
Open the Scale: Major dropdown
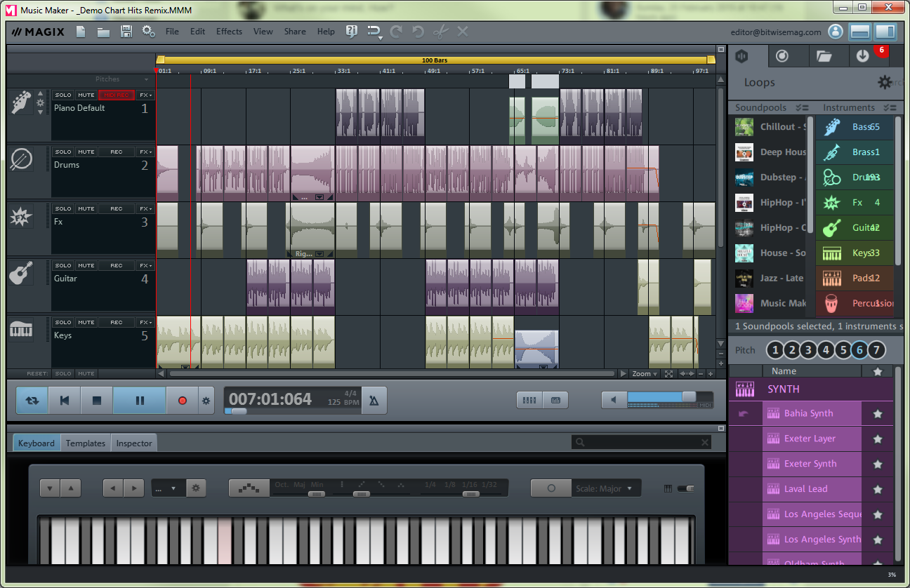605,488
